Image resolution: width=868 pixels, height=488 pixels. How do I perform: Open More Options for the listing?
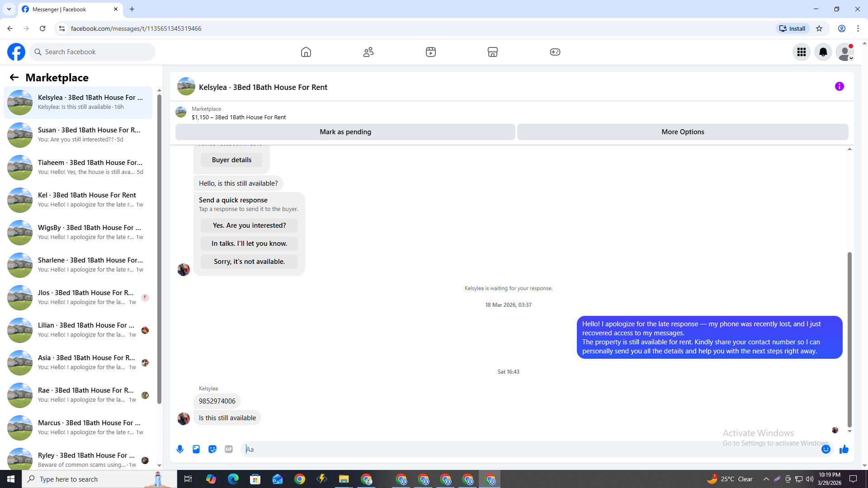[x=683, y=132]
